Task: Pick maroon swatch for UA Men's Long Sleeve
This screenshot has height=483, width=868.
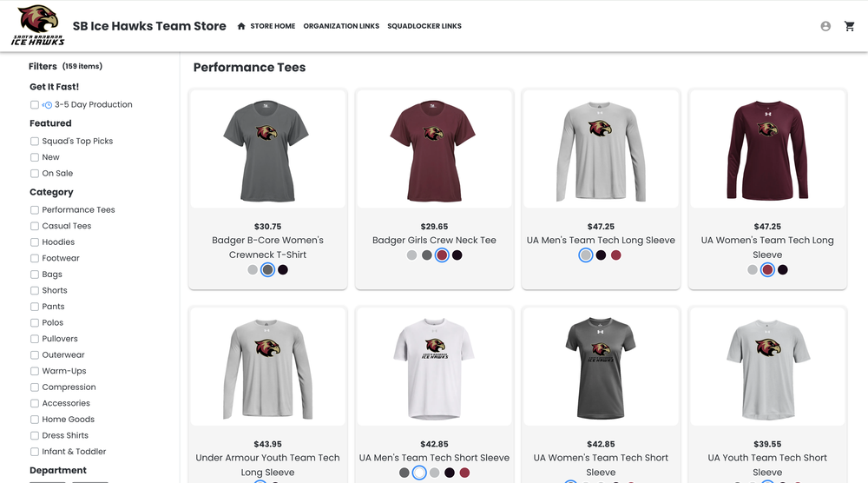Action: [x=616, y=255]
